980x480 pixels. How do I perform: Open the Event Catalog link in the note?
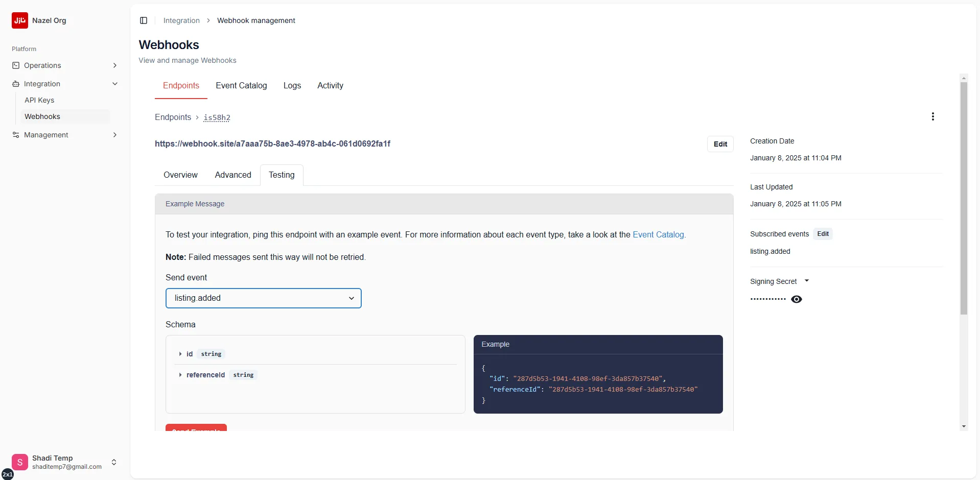[x=659, y=235]
